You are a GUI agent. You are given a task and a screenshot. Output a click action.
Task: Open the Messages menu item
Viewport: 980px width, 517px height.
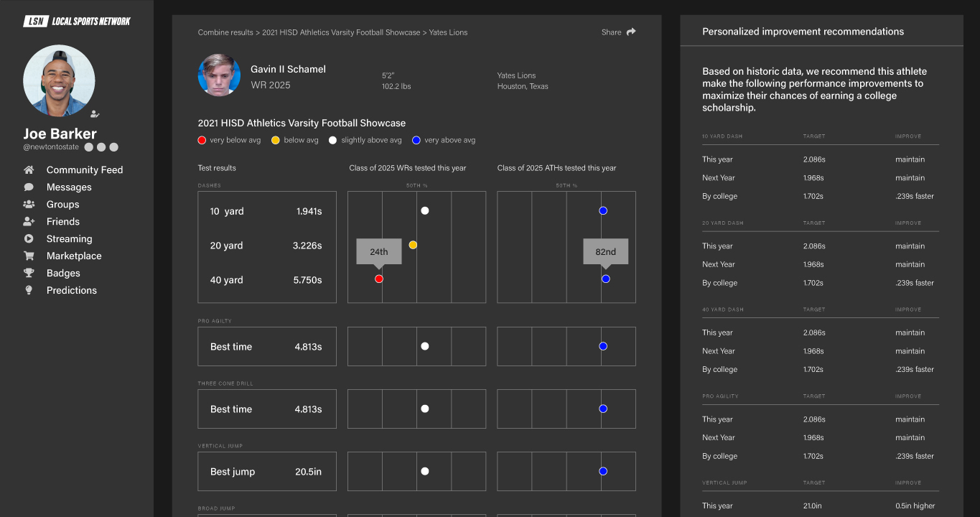point(69,187)
